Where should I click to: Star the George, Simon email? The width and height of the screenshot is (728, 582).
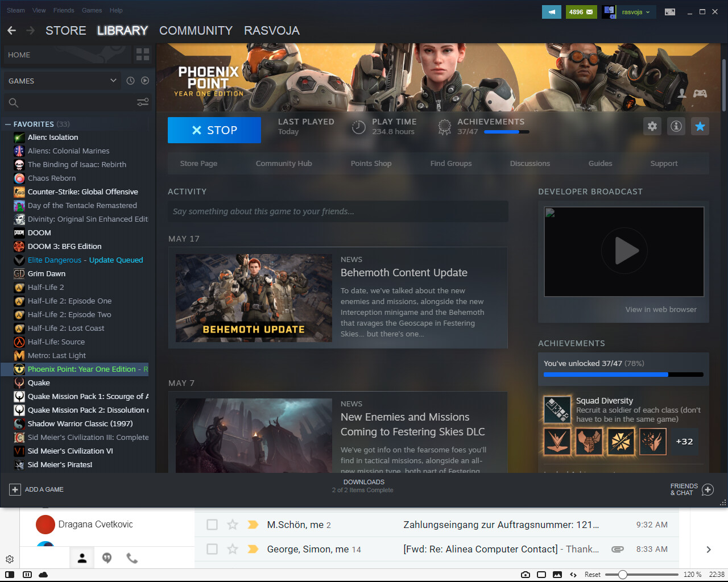(x=233, y=549)
